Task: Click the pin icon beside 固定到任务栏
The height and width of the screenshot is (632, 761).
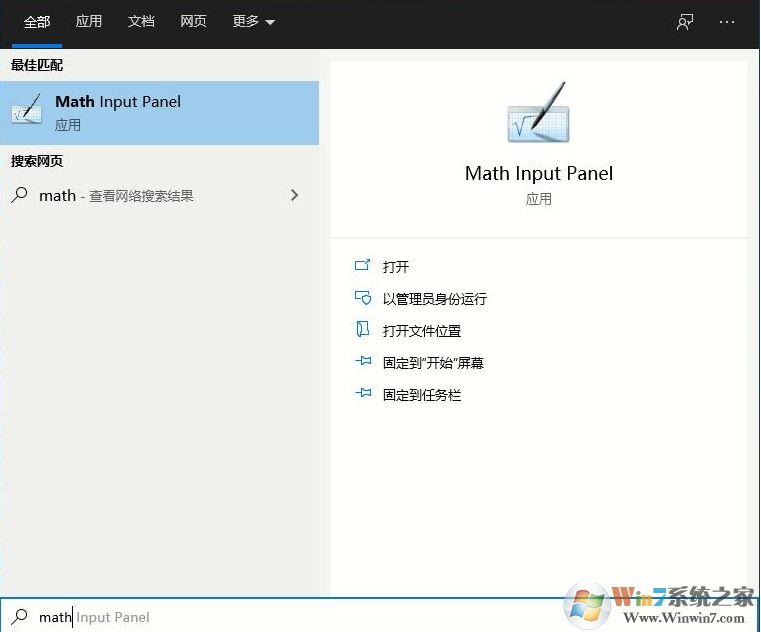Action: 363,393
